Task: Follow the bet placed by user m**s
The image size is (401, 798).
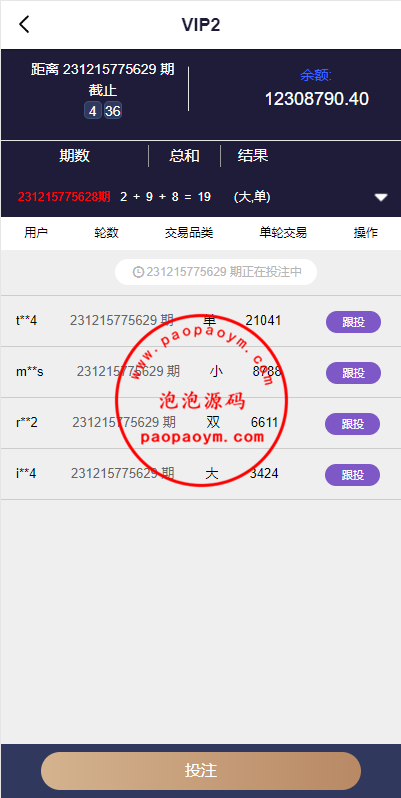Action: [353, 373]
